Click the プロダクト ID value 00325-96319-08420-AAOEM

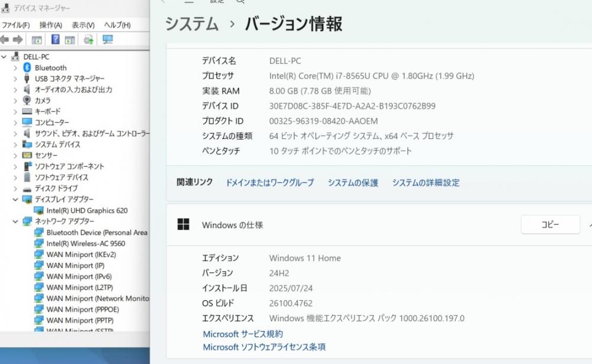[324, 121]
